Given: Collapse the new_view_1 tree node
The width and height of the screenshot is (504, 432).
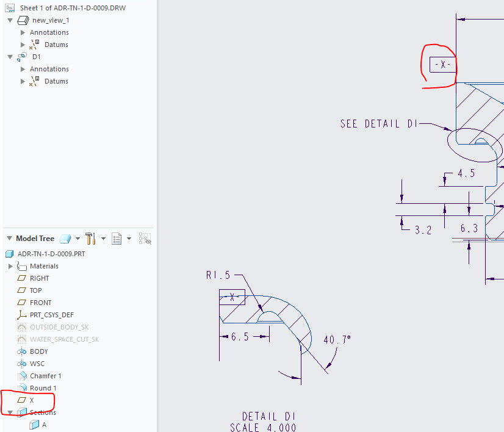Looking at the screenshot, I should click(10, 20).
